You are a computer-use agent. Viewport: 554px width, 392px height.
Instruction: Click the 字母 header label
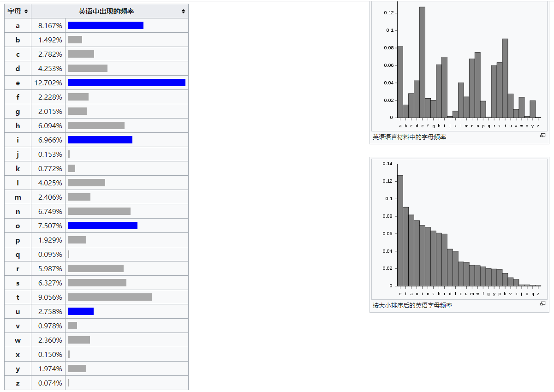pos(14,11)
